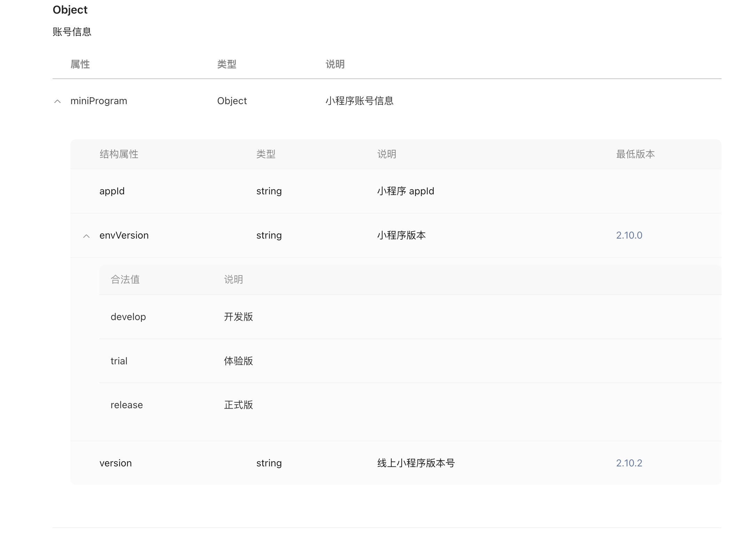Click the envVersion property name
The image size is (756, 535).
pyautogui.click(x=124, y=235)
